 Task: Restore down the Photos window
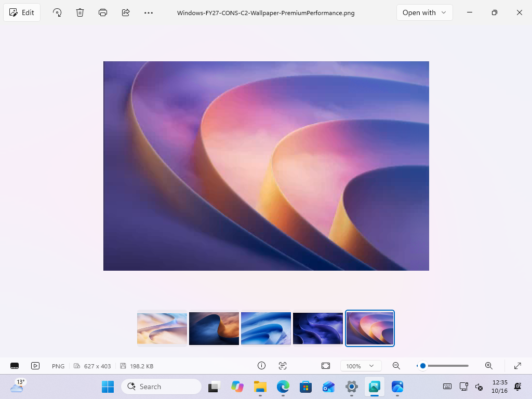click(495, 12)
